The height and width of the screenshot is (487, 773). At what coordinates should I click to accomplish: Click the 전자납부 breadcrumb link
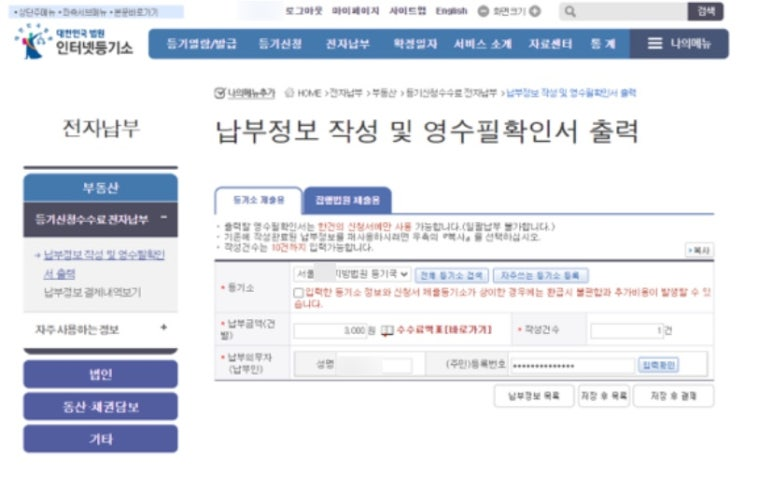346,93
